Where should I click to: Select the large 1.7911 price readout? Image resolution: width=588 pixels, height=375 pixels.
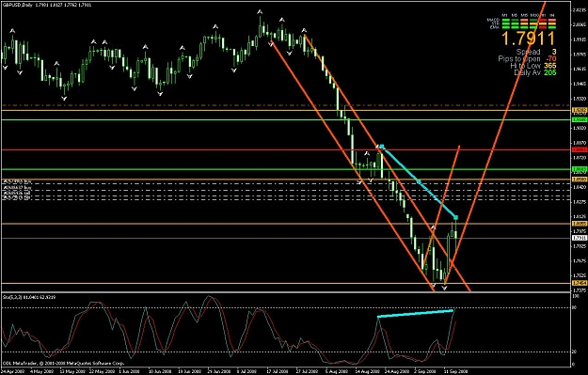click(x=528, y=39)
